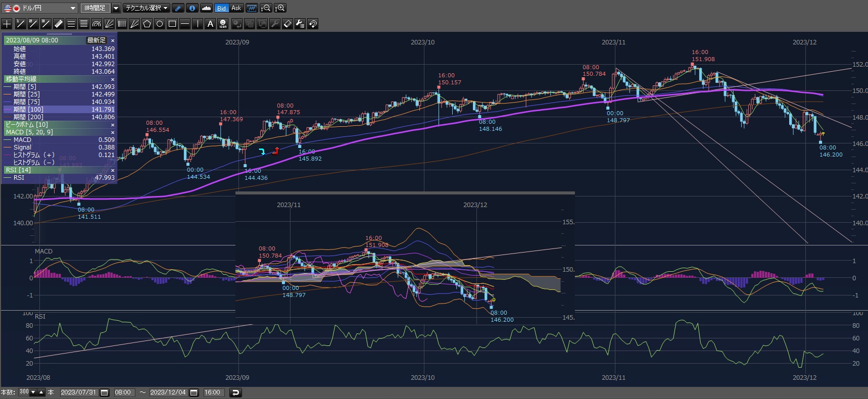Click the return arrow button beside 16:00
This screenshot has height=399, width=868.
point(235,392)
